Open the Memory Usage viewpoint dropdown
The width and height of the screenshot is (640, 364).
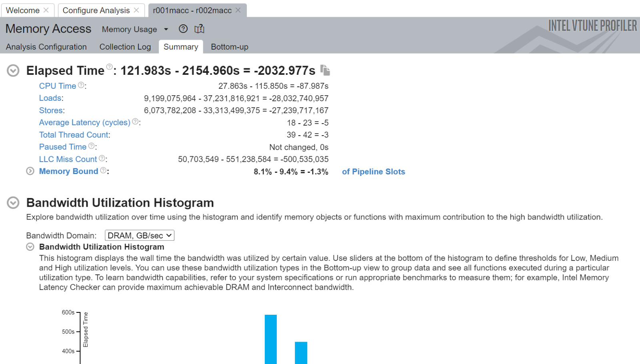[x=166, y=29]
